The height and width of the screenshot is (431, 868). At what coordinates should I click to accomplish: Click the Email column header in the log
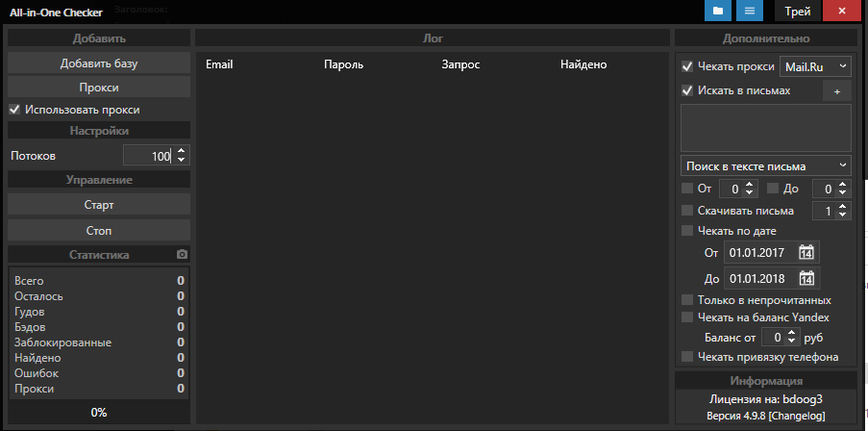tap(219, 64)
